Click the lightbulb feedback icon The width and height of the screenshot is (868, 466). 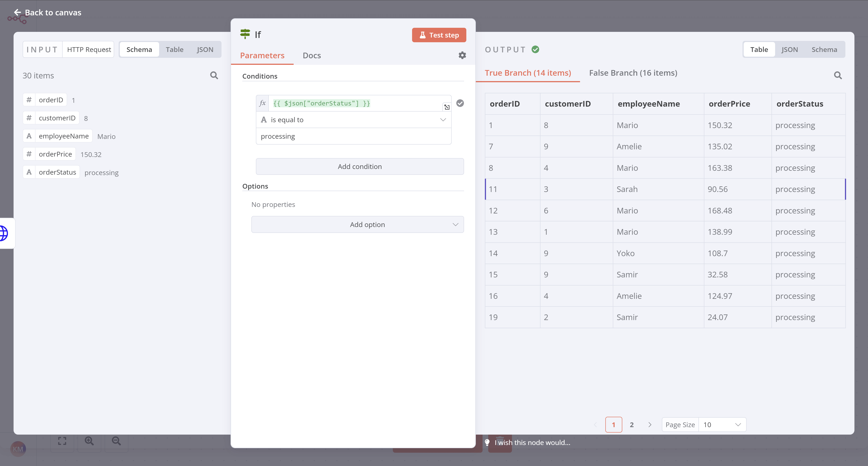tap(487, 443)
